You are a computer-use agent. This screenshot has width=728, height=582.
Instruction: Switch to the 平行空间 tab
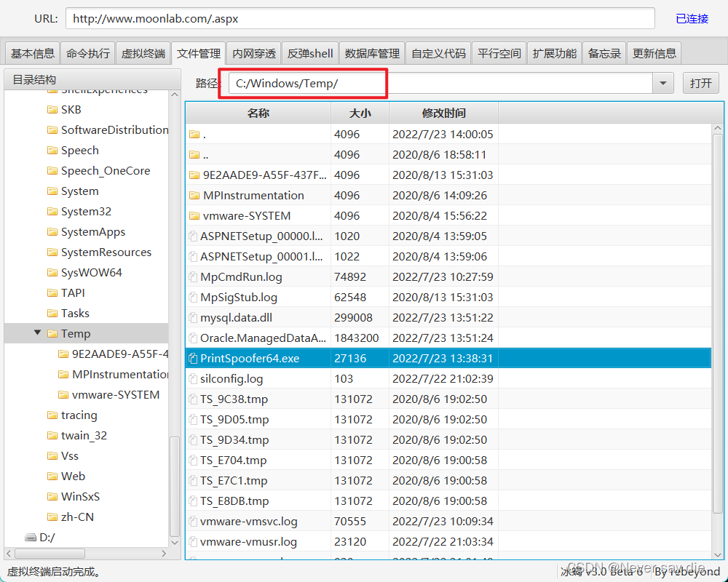coord(499,53)
